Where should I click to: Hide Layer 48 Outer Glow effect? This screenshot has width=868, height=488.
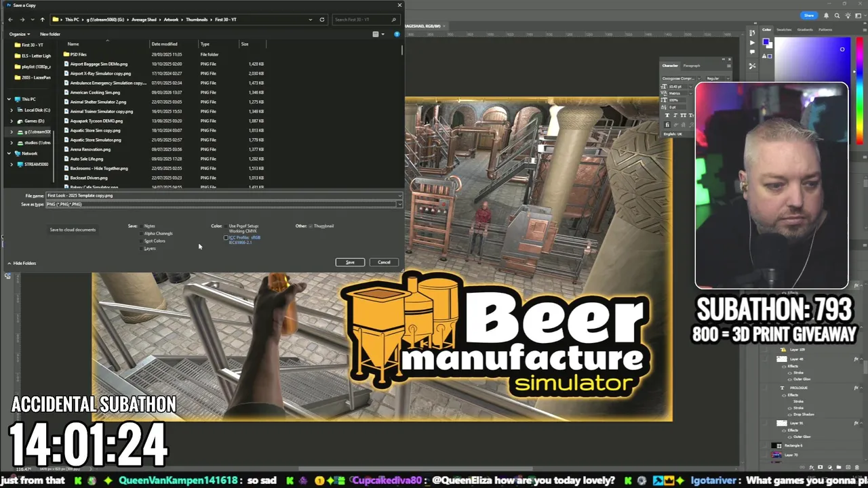point(790,380)
